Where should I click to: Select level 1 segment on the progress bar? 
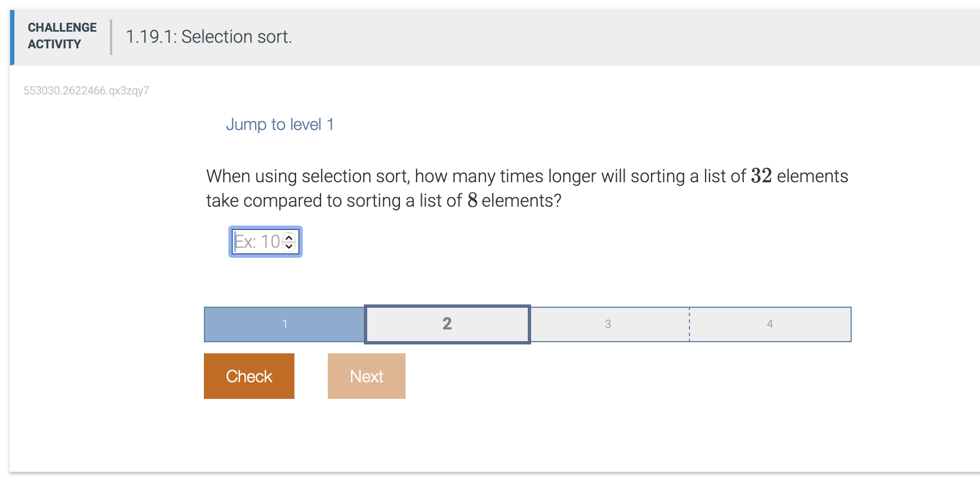point(284,324)
